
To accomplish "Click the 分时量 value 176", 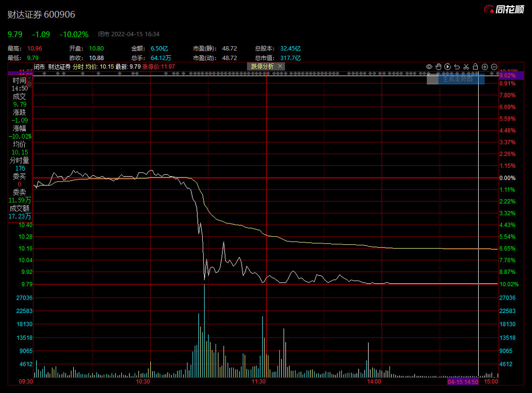I will pyautogui.click(x=20, y=169).
